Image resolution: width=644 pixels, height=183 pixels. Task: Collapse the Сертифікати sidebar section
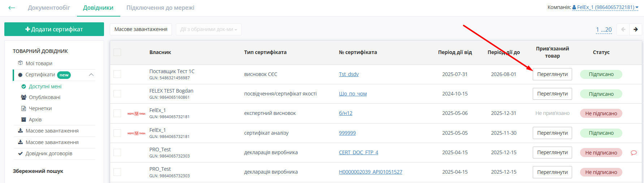(91, 75)
